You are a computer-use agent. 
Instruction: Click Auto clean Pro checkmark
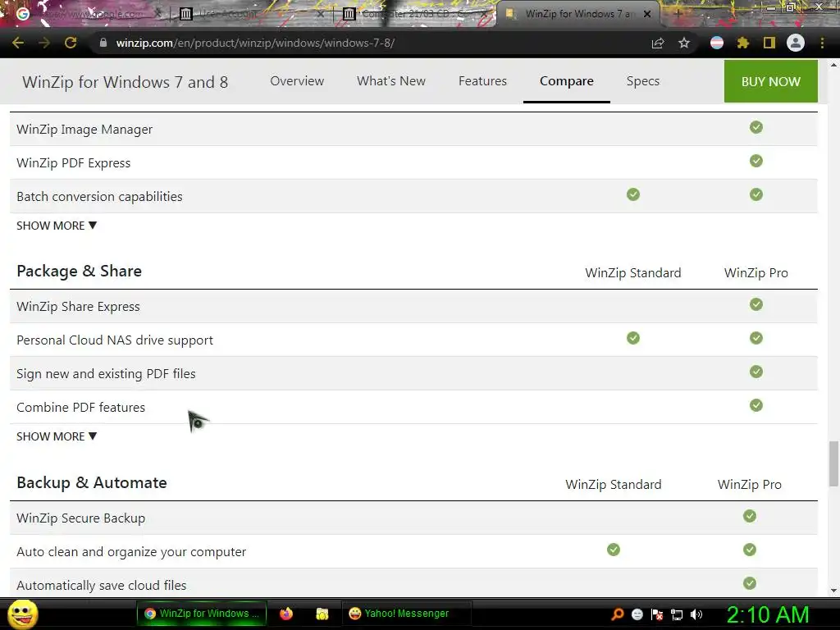(750, 550)
